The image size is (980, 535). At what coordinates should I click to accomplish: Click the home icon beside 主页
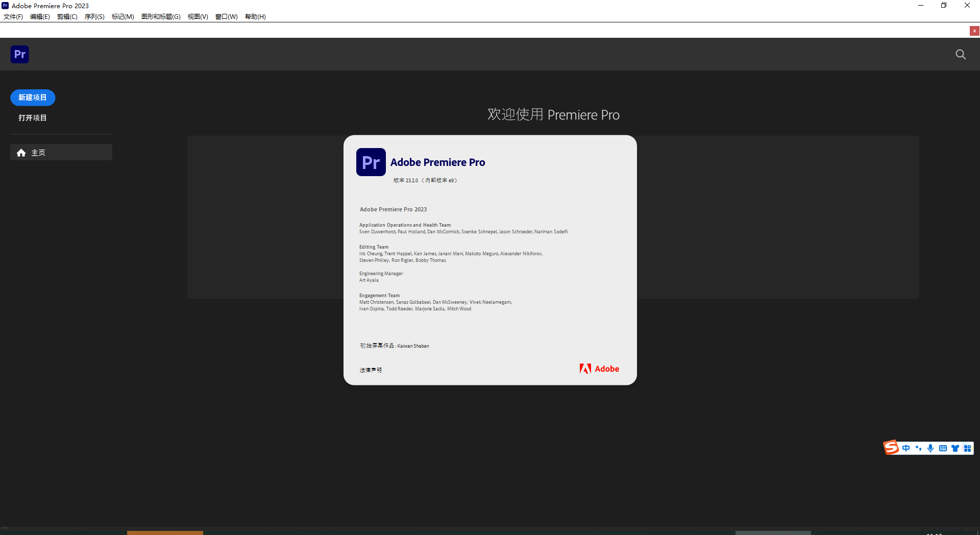click(x=21, y=152)
